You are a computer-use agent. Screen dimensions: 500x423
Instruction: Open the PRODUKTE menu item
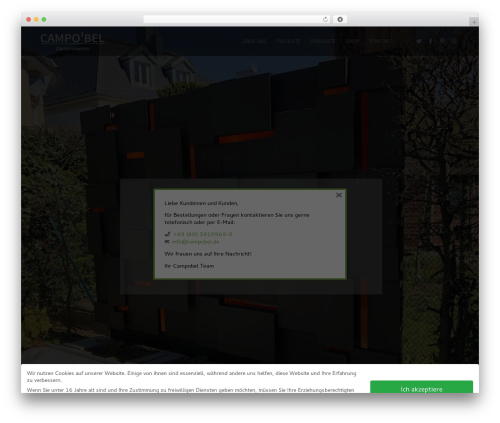323,41
